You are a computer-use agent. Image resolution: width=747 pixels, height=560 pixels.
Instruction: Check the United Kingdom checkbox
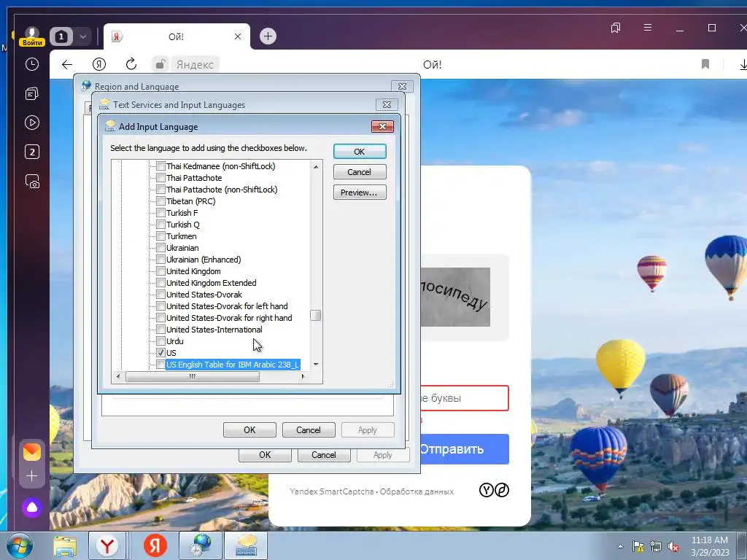(x=161, y=271)
